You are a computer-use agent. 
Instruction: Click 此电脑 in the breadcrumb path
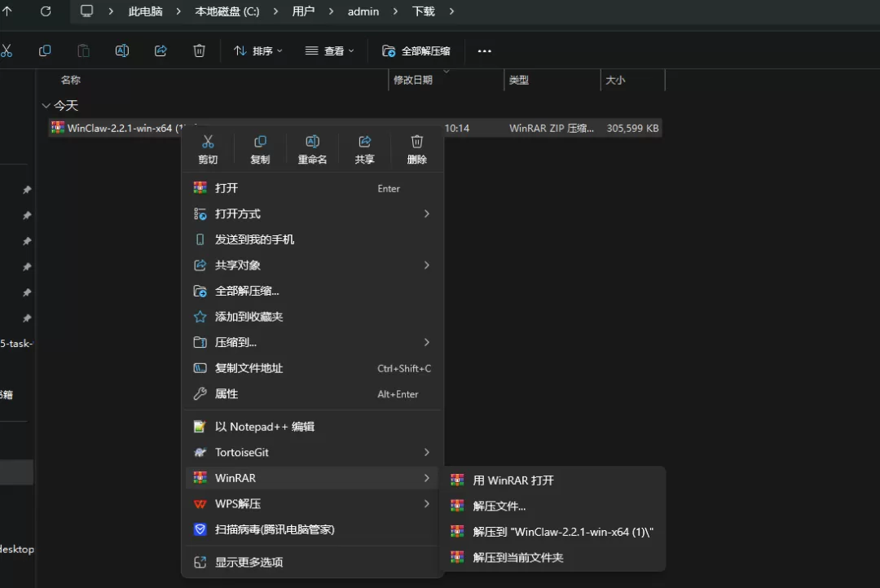[145, 11]
